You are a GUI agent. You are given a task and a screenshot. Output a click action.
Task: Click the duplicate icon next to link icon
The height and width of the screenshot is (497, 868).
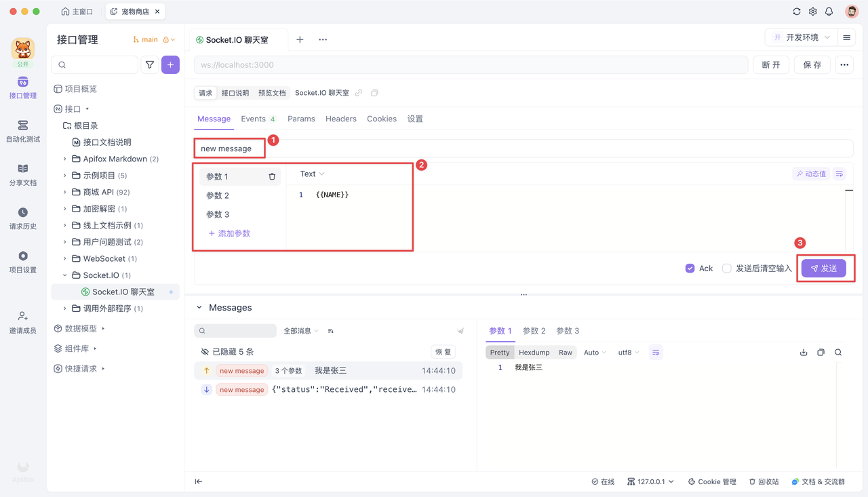tap(374, 93)
